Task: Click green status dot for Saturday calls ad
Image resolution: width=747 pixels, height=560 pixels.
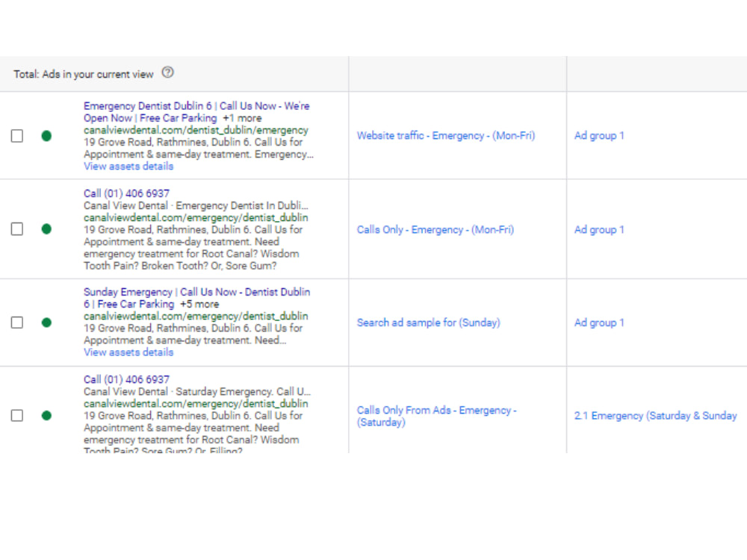Action: pyautogui.click(x=46, y=416)
